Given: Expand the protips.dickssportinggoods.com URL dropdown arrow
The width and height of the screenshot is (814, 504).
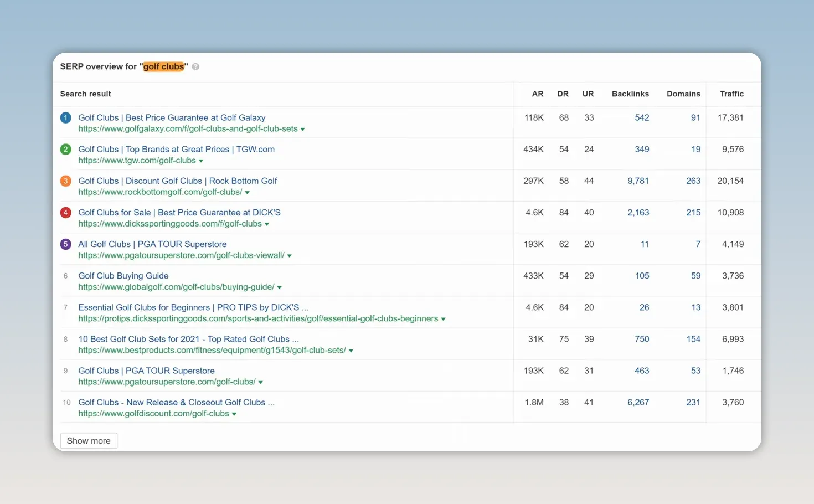Looking at the screenshot, I should [x=443, y=318].
